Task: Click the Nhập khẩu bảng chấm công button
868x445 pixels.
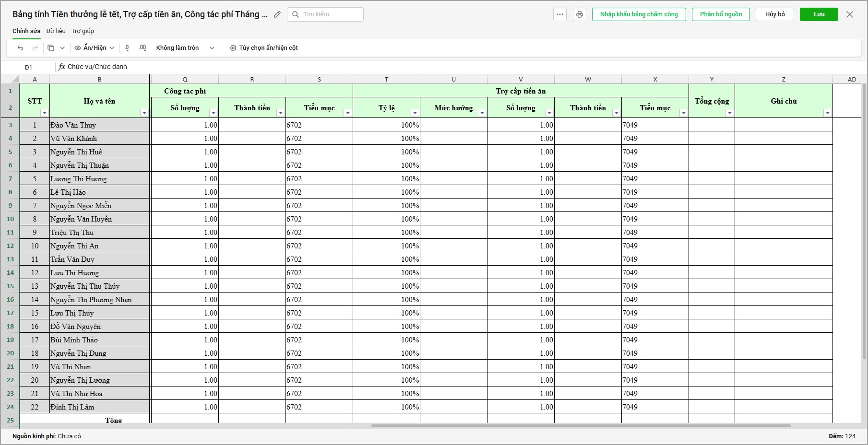Action: coord(639,14)
